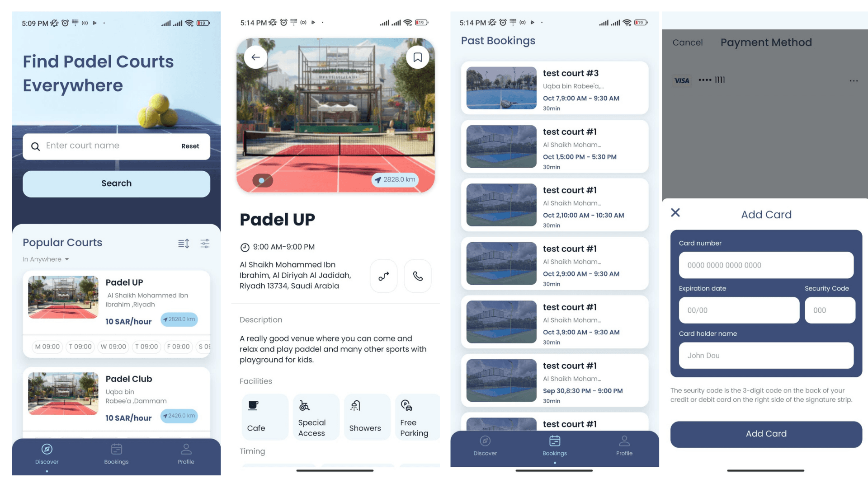868x488 pixels.
Task: Click the Add Card button in payment form
Action: (x=765, y=433)
